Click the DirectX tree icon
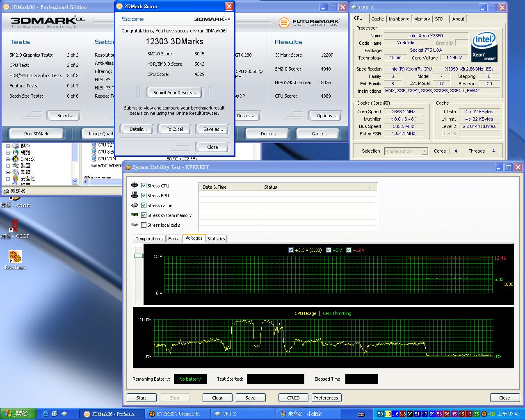 tap(15, 159)
